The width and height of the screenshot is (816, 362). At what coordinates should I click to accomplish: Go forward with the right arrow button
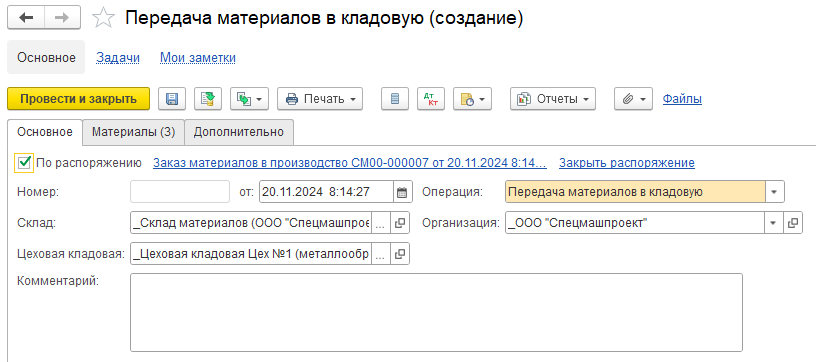click(62, 18)
